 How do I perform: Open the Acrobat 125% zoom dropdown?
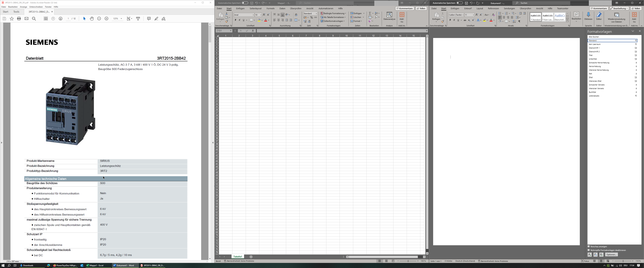click(121, 19)
